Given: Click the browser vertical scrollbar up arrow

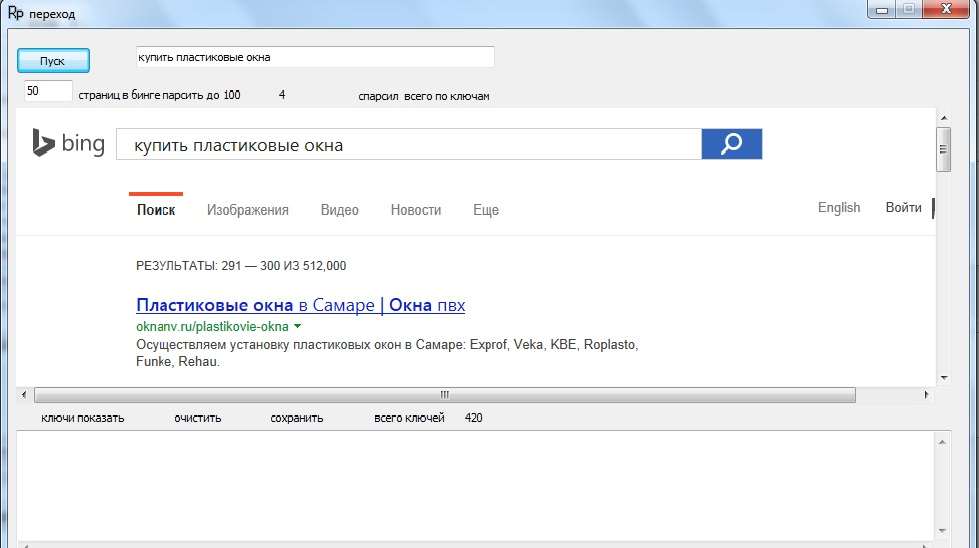Looking at the screenshot, I should (x=944, y=117).
